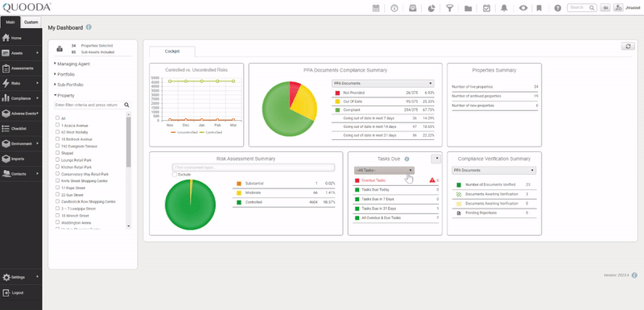Click the Overdue Tasks link
Viewport: 644px width, 310px height.
374,180
